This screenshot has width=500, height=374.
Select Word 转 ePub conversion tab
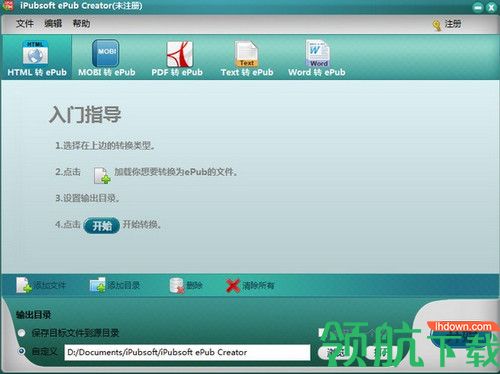(317, 57)
